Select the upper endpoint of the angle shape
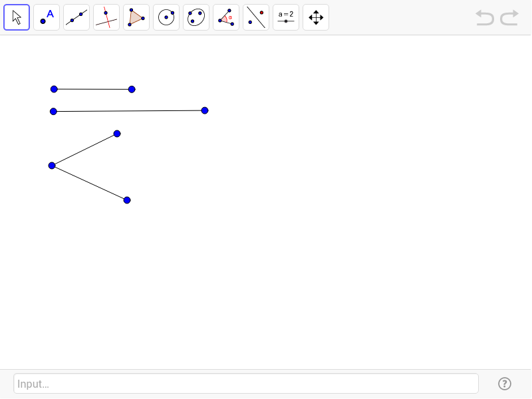This screenshot has height=399, width=532. click(117, 134)
